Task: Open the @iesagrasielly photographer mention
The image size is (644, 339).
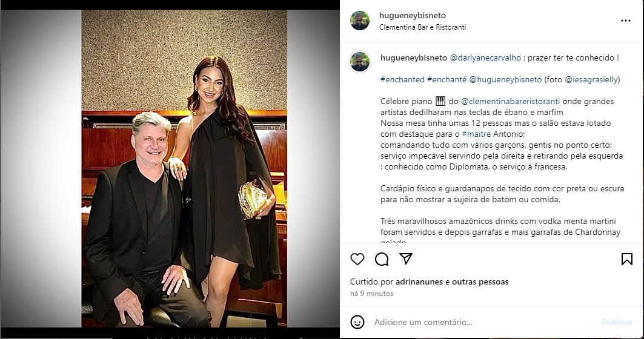Action: (591, 80)
